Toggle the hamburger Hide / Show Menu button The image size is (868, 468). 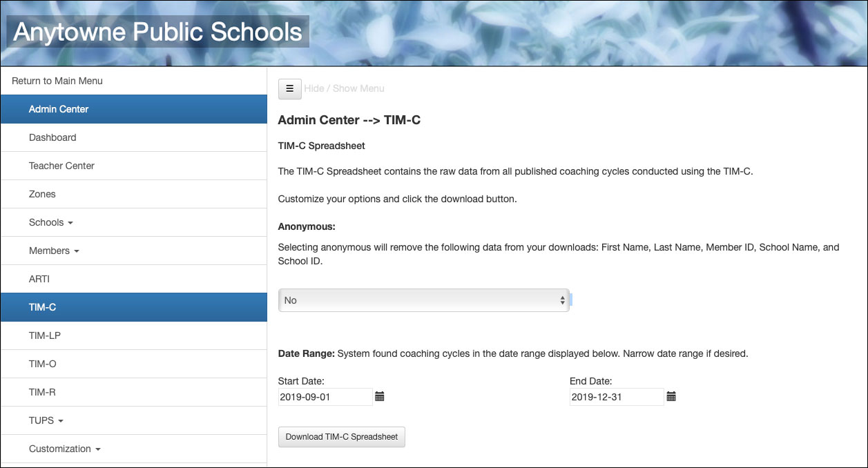[x=289, y=88]
